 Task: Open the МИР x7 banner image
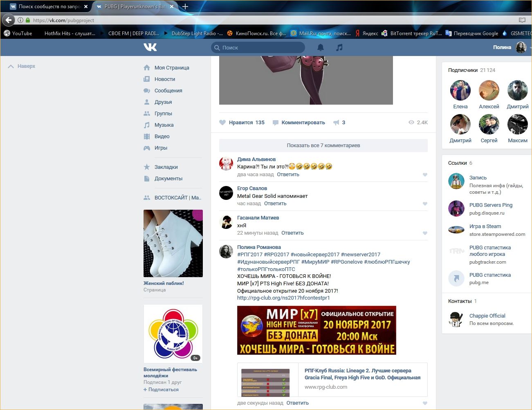tap(317, 330)
